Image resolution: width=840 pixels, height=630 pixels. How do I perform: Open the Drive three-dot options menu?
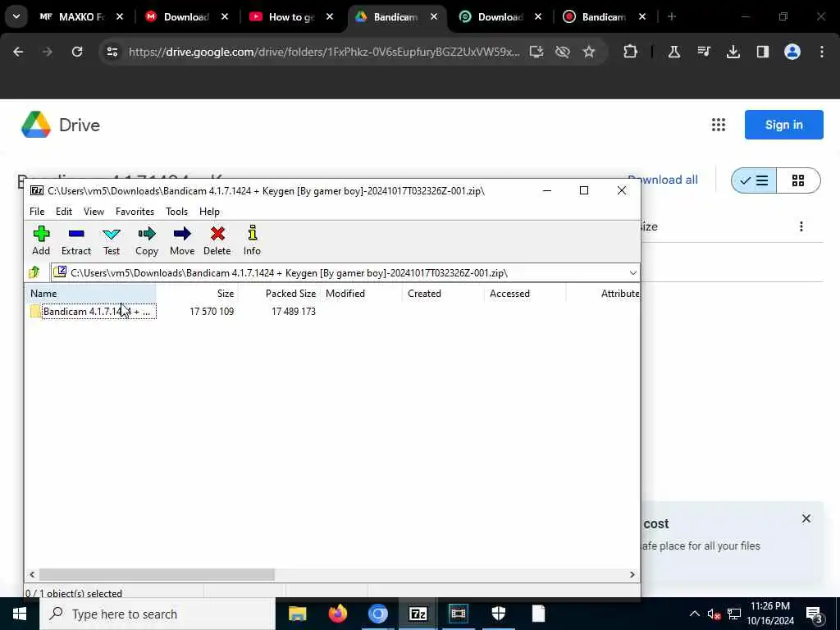pos(801,226)
